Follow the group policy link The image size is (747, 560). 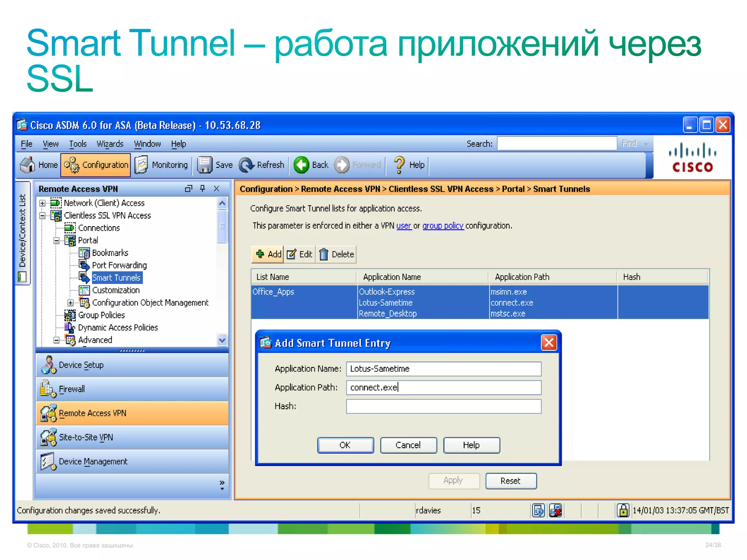[x=443, y=226]
